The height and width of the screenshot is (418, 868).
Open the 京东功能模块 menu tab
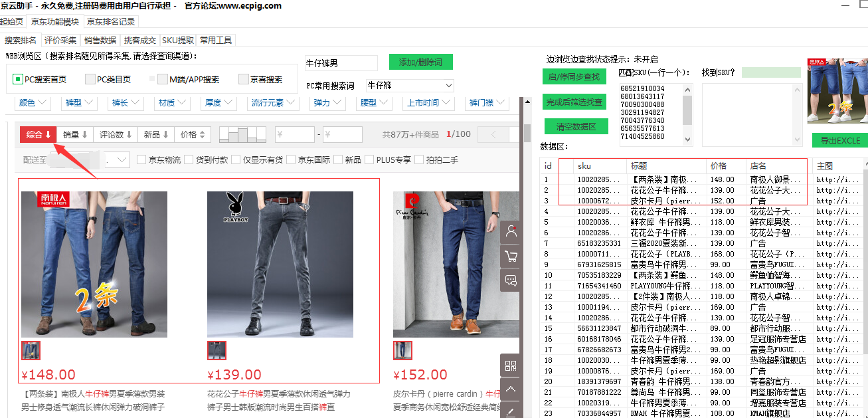pyautogui.click(x=54, y=21)
